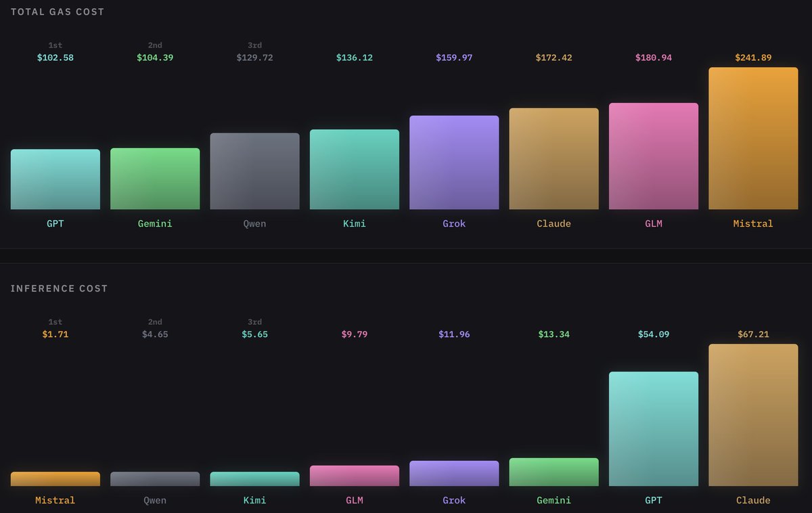
Task: Click the $180.94 value label
Action: tap(654, 58)
